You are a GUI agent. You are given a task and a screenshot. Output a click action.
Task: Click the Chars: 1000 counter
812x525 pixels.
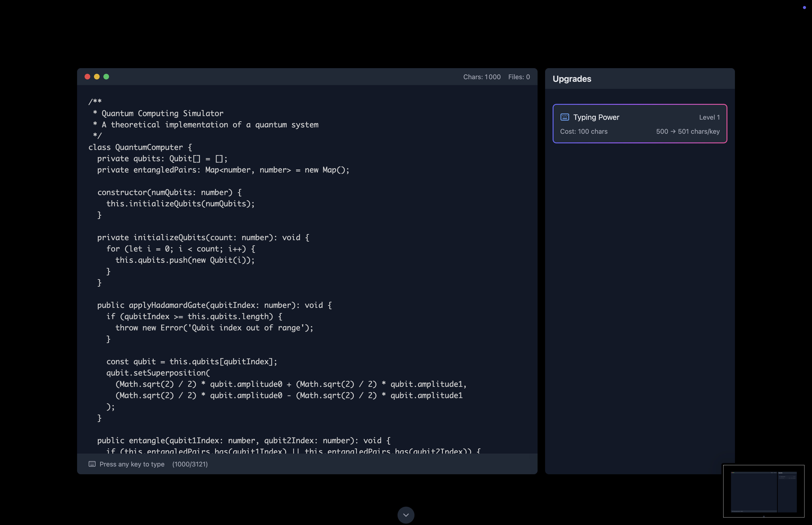482,77
